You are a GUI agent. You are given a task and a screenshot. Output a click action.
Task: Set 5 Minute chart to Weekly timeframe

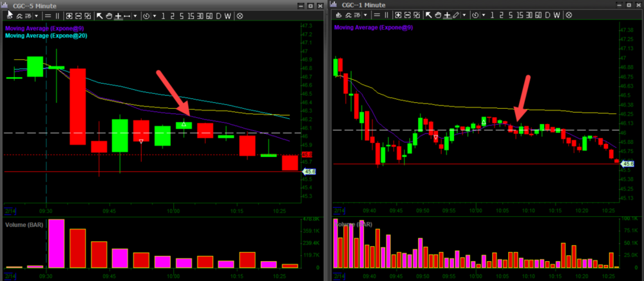(x=228, y=15)
